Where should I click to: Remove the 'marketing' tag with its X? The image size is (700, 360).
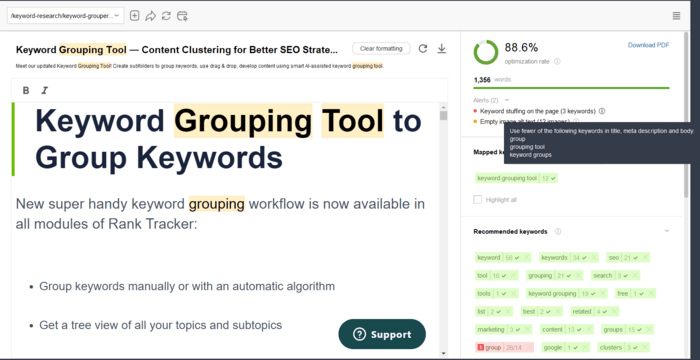point(528,330)
